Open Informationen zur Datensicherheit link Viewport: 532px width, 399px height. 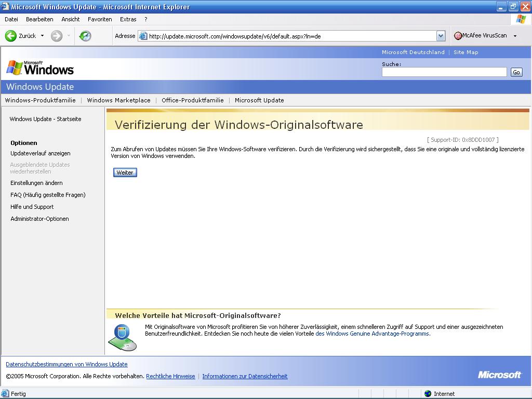click(x=245, y=376)
